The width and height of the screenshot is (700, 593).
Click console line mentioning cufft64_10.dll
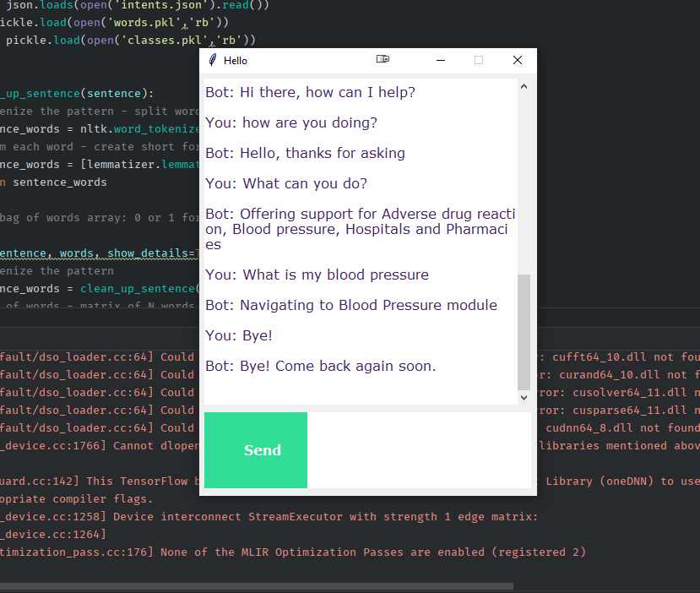[619, 356]
